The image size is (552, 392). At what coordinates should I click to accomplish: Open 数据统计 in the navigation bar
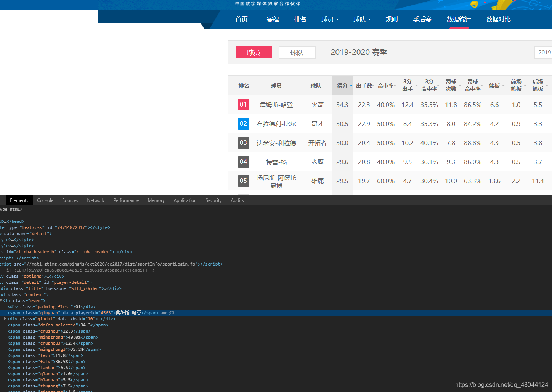(x=459, y=19)
